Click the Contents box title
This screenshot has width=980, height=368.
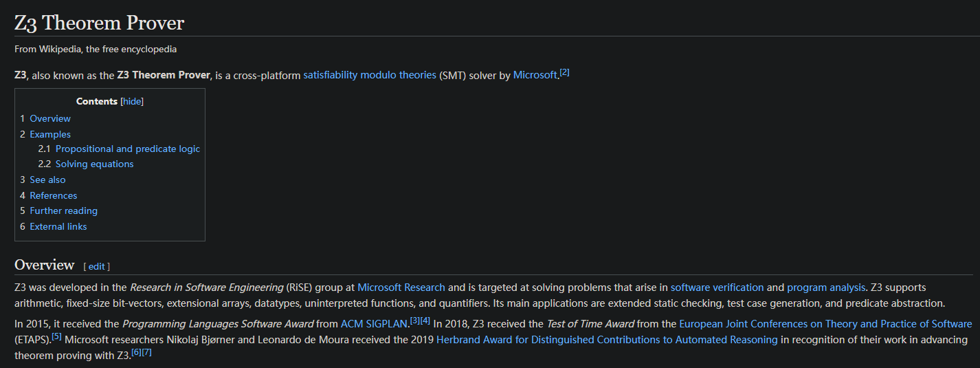pyautogui.click(x=97, y=101)
